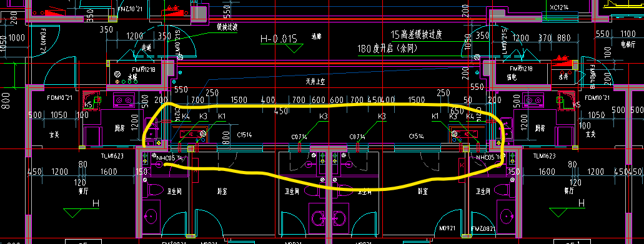This screenshot has width=644, height=244.
Task: Click the '走廊' corridor label
Action: (316, 37)
